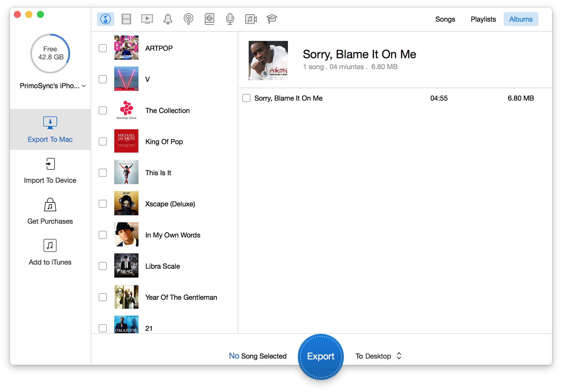Maximize the window with green button
The image size is (562, 392).
pyautogui.click(x=40, y=14)
